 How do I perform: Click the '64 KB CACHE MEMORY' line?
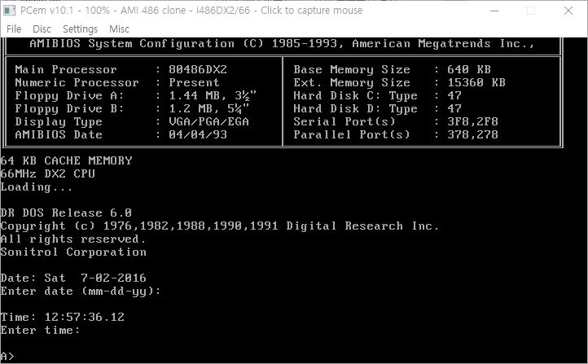[x=66, y=160]
